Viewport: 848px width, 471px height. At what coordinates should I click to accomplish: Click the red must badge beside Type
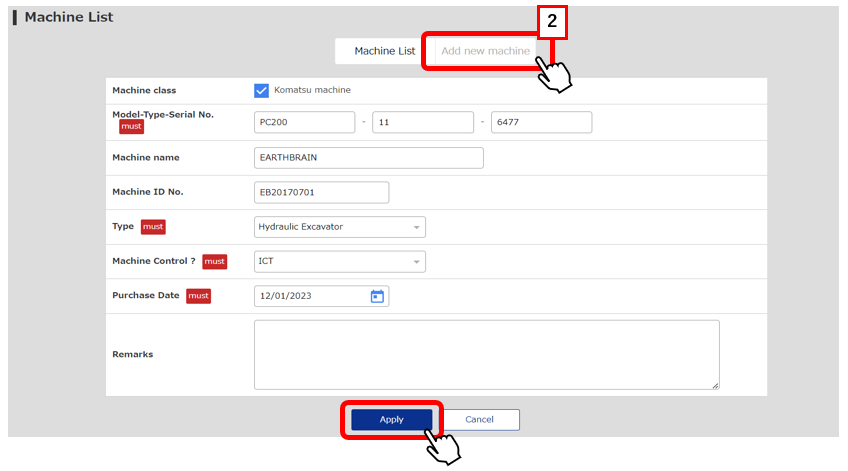[153, 227]
